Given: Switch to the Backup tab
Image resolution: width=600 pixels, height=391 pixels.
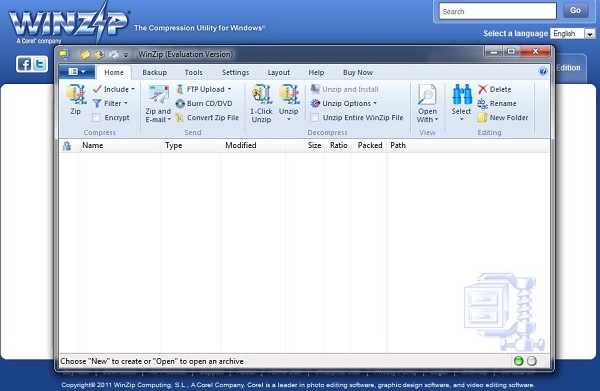Looking at the screenshot, I should (x=155, y=72).
